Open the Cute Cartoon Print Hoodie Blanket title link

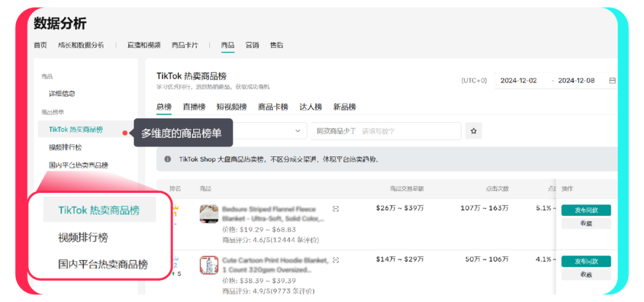point(275,265)
